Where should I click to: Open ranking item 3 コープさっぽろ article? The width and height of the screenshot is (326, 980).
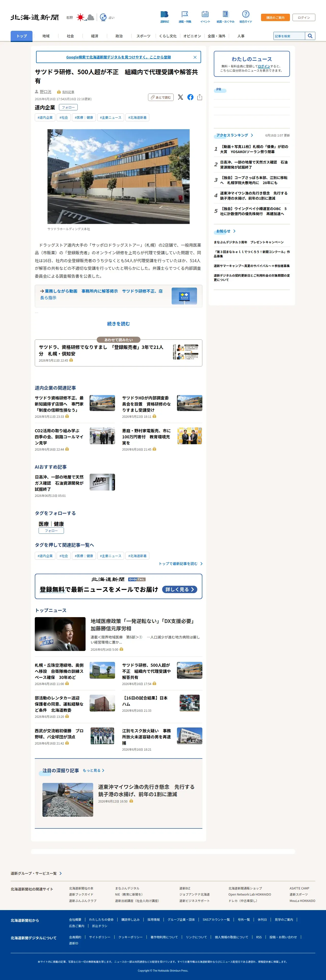click(x=254, y=180)
